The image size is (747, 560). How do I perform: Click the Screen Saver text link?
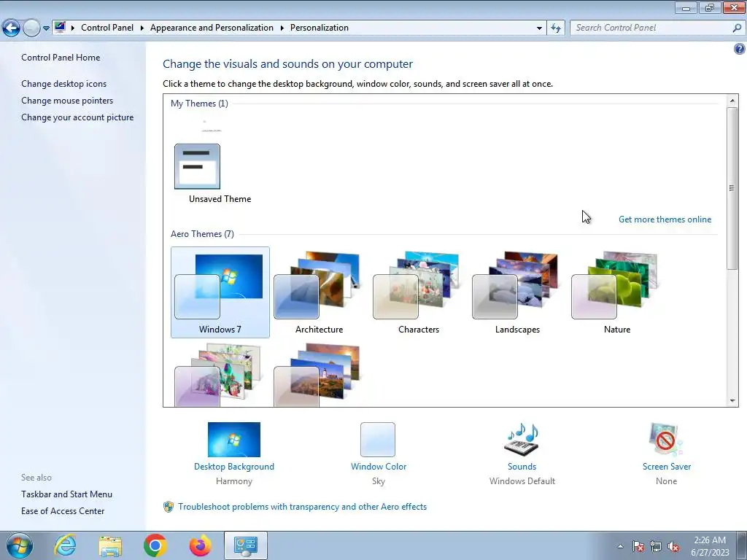pos(667,467)
